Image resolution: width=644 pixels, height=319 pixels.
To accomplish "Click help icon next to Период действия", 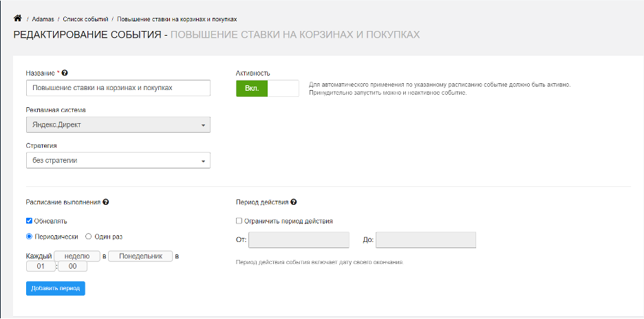I will [294, 202].
